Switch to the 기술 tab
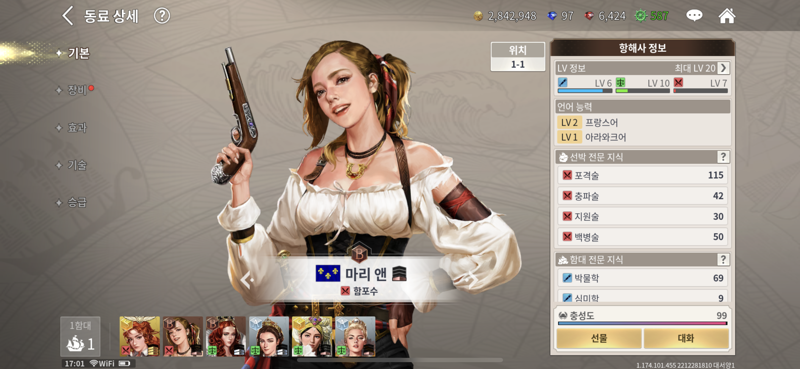 click(x=78, y=165)
